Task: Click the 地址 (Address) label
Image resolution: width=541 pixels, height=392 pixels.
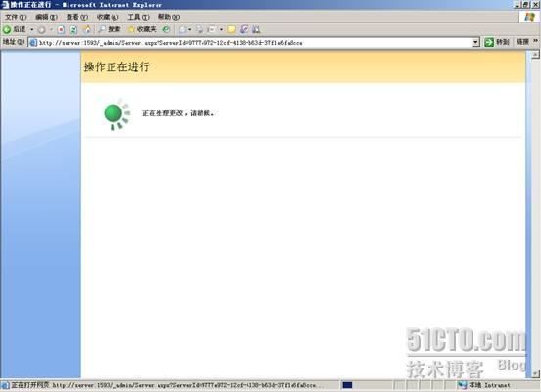Action: 14,42
